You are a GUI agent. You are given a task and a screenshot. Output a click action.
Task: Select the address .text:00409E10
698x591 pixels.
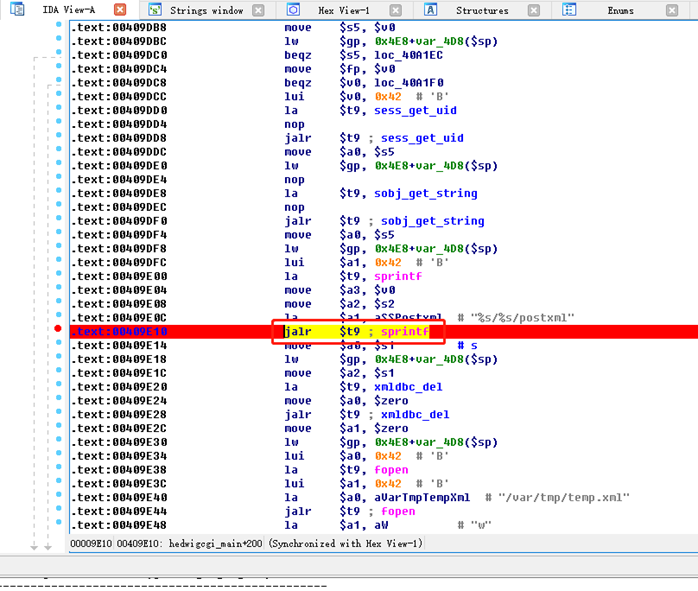click(119, 332)
